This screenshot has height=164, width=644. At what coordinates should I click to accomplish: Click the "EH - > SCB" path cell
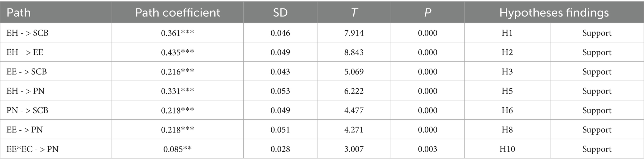pyautogui.click(x=27, y=33)
